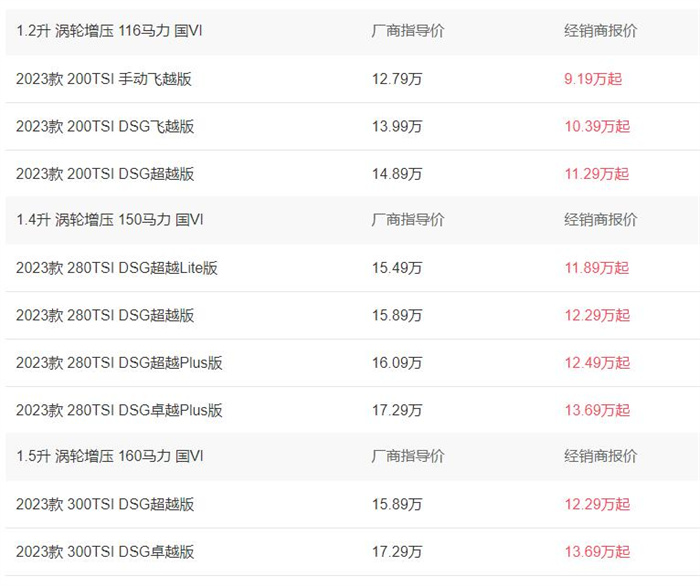
Task: Open 2023款 280TSI DSG超越Lite版 model
Action: [x=117, y=268]
